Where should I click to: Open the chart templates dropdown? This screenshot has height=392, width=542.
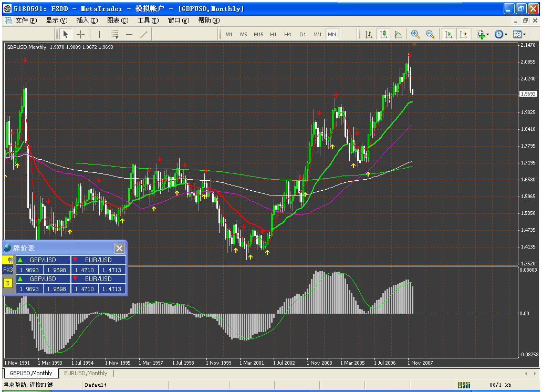524,34
